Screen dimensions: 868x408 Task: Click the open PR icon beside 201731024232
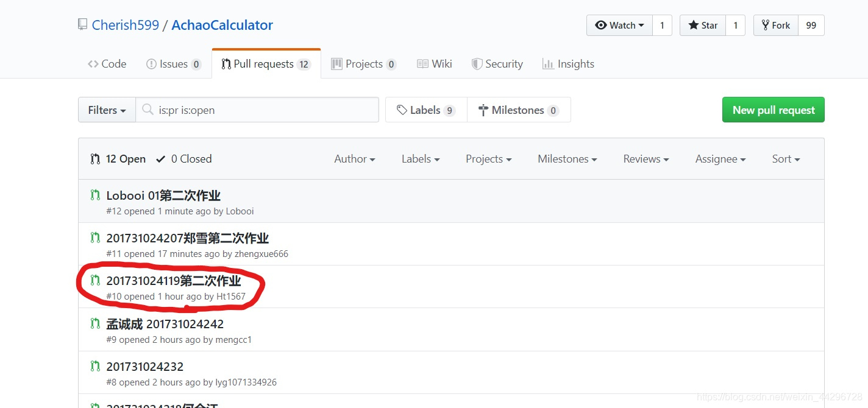pyautogui.click(x=94, y=367)
